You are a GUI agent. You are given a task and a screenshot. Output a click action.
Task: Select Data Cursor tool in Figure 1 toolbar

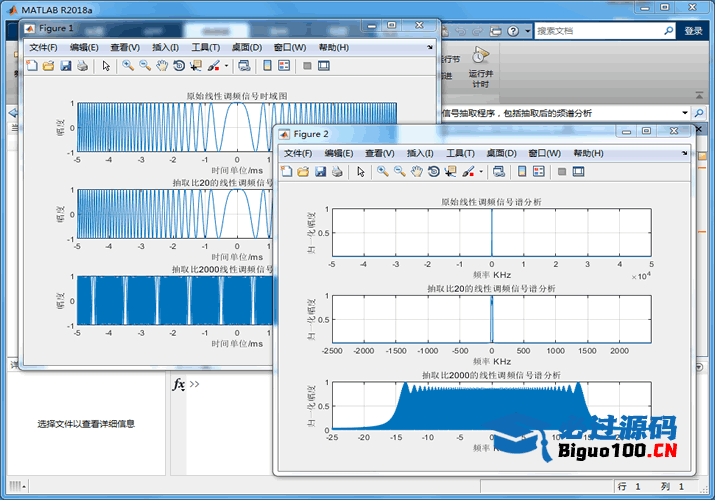click(196, 66)
